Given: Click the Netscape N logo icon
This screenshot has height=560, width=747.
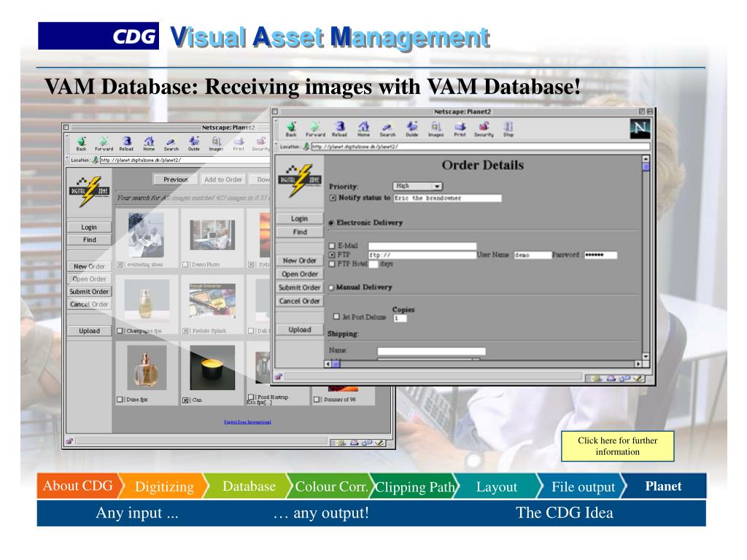Looking at the screenshot, I should pyautogui.click(x=640, y=129).
